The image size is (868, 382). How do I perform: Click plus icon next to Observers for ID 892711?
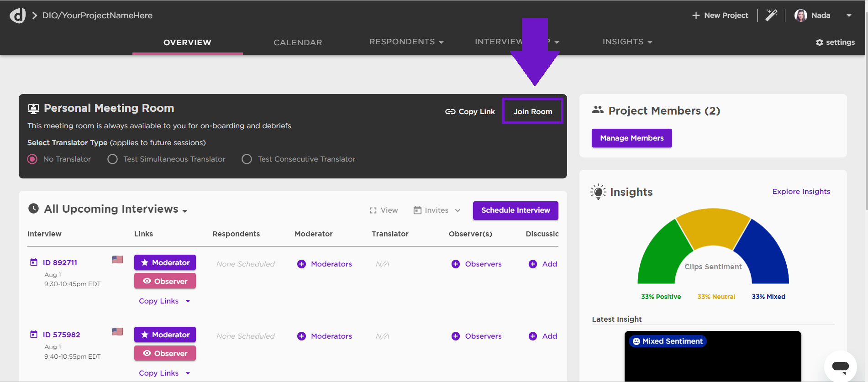pos(456,264)
